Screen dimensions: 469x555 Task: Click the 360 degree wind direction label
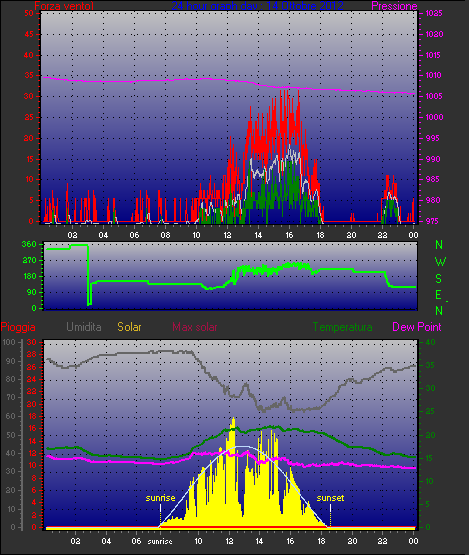29,244
